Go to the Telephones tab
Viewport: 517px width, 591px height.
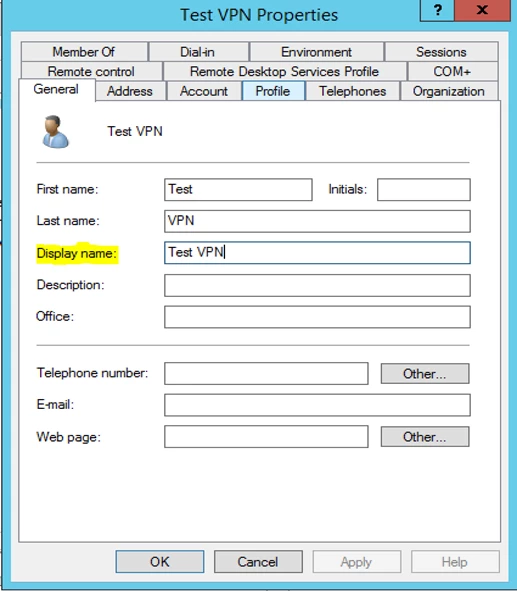(352, 91)
